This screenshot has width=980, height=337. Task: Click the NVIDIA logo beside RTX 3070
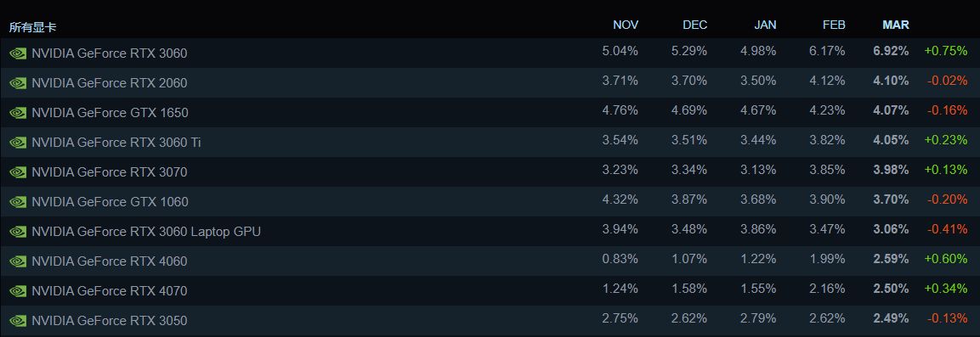(x=18, y=172)
